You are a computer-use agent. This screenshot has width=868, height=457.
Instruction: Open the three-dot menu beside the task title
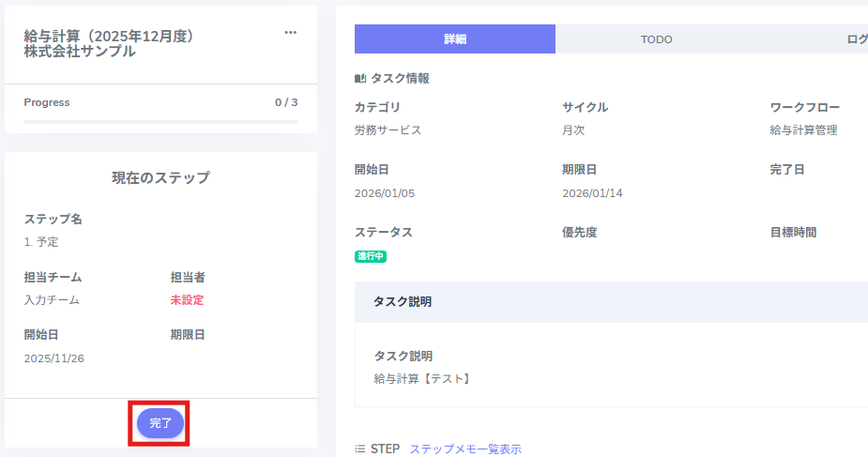click(x=290, y=33)
